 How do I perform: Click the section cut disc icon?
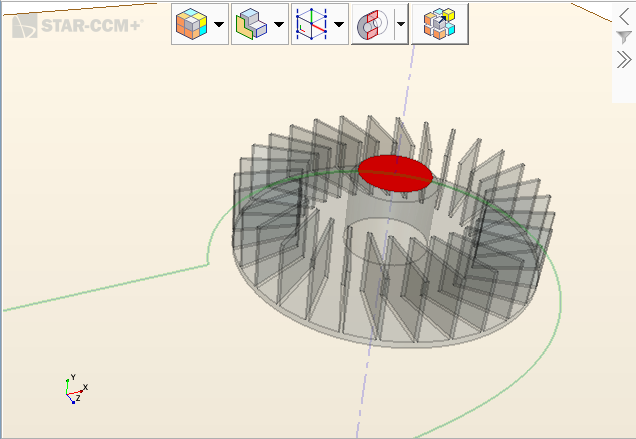click(369, 24)
